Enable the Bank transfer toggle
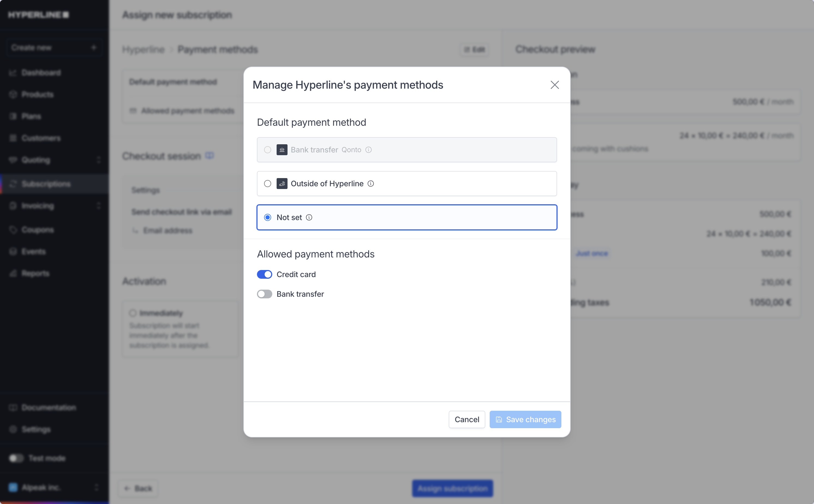Screen dimensions: 814x504 (265, 294)
